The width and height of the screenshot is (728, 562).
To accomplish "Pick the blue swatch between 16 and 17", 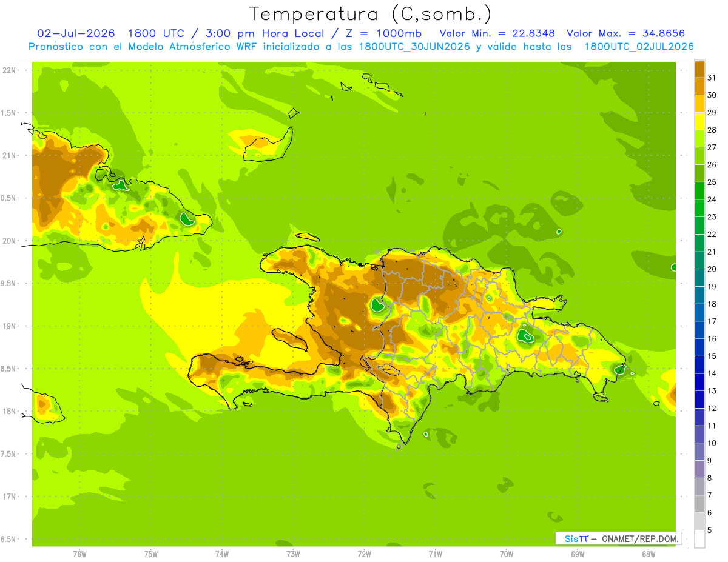I will click(699, 330).
